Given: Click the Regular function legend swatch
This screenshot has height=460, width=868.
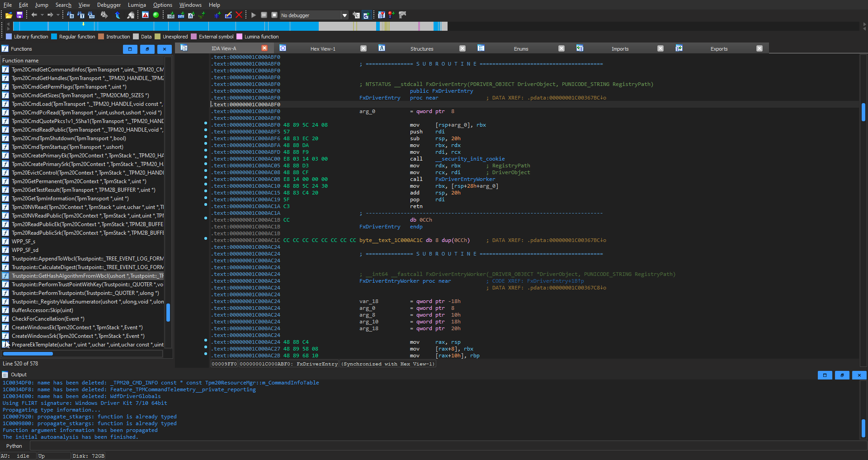Looking at the screenshot, I should click(x=54, y=37).
